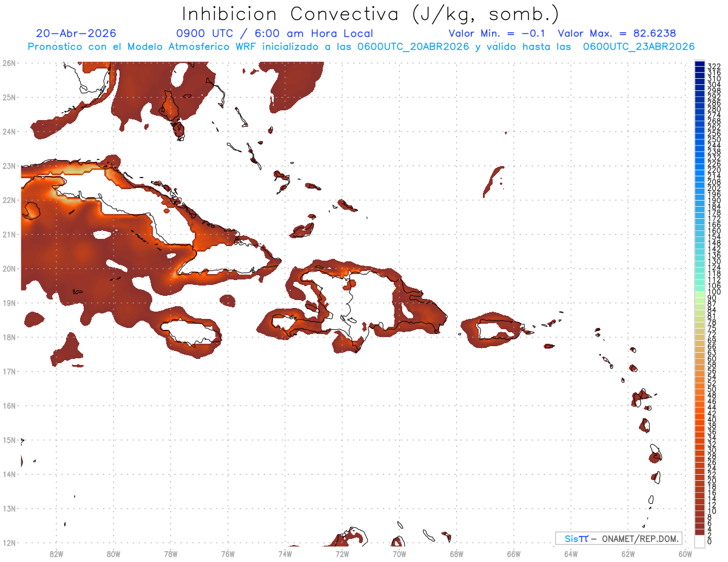
Task: Click the Valor Max. 82.6238 label
Action: pos(616,33)
